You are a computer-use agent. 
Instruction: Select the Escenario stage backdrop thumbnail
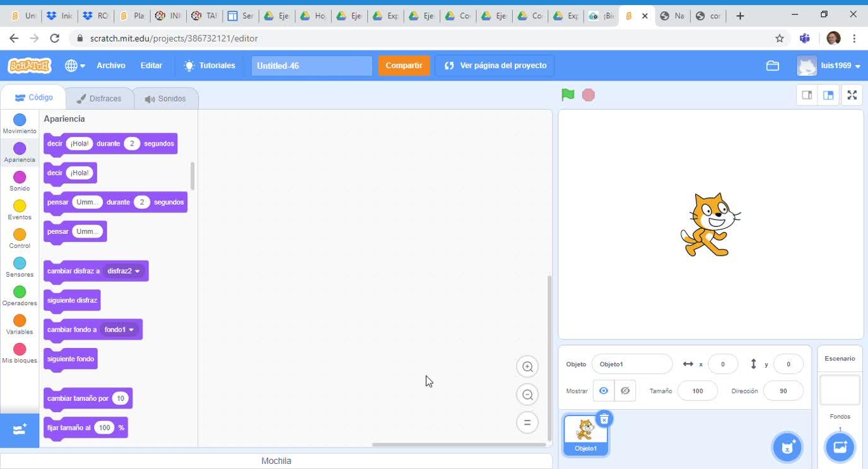tap(840, 390)
